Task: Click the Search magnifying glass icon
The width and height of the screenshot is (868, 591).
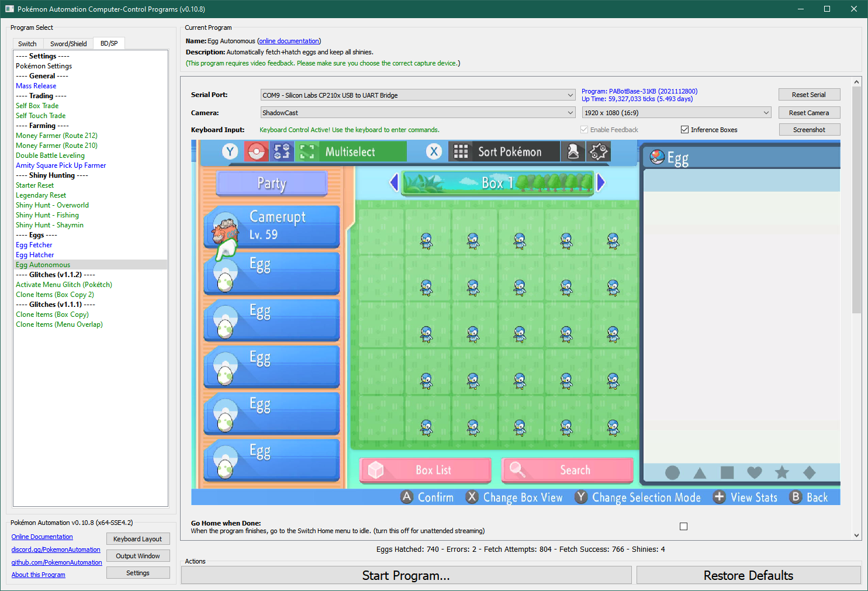Action: pos(517,469)
